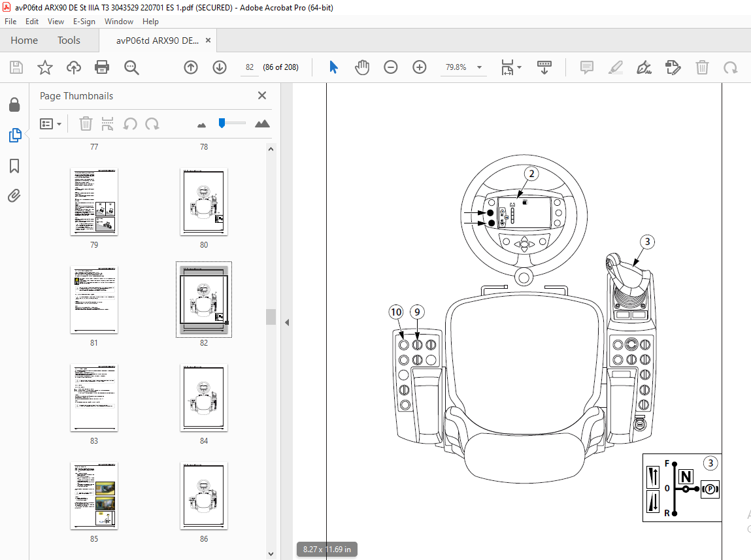Click the (86 of 208) page count text
The height and width of the screenshot is (560, 751).
pyautogui.click(x=280, y=67)
